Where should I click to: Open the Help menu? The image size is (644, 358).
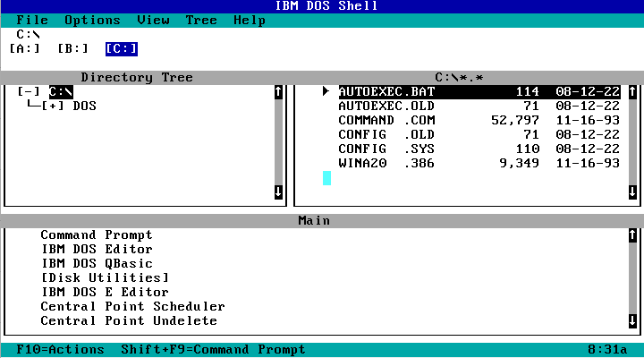tap(250, 21)
